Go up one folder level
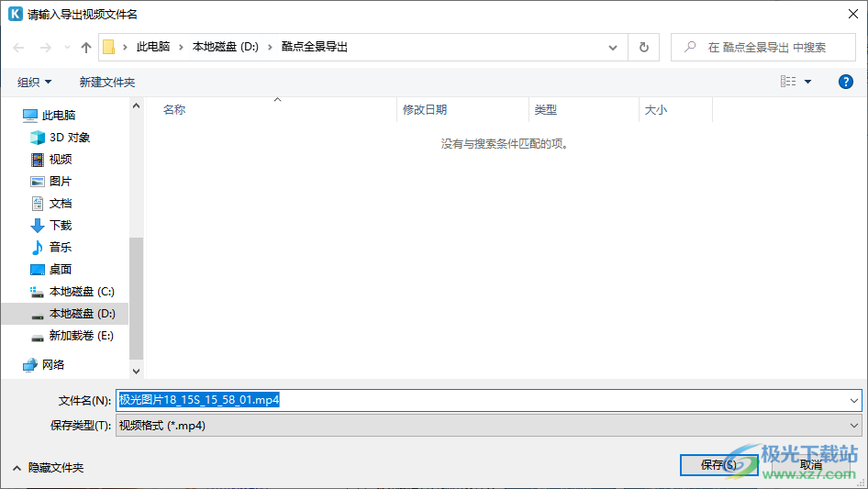 point(86,48)
